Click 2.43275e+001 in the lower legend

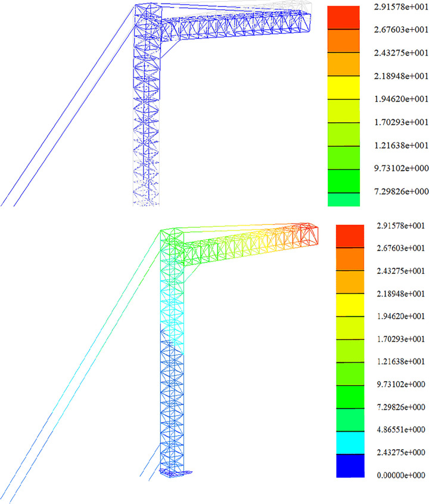401,271
